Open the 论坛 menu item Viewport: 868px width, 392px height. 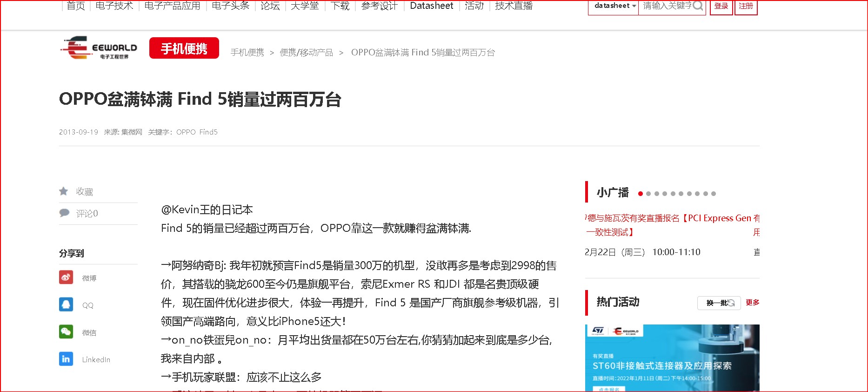coord(270,6)
